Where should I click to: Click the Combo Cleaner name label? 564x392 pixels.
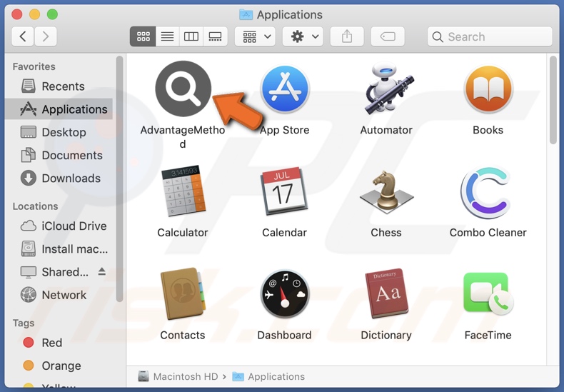(488, 233)
